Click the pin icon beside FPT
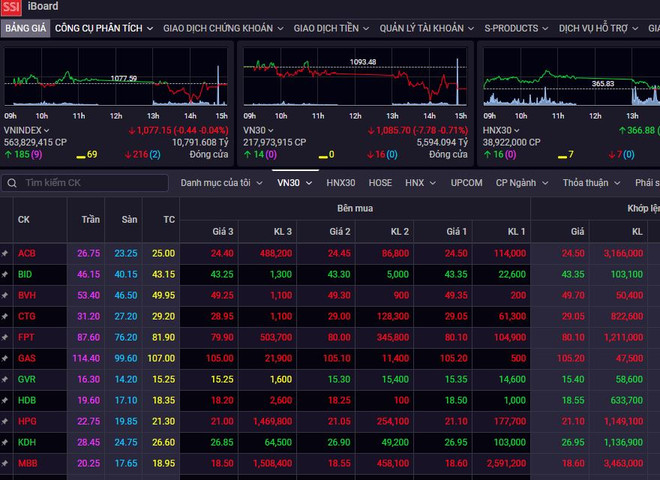 click(5, 337)
